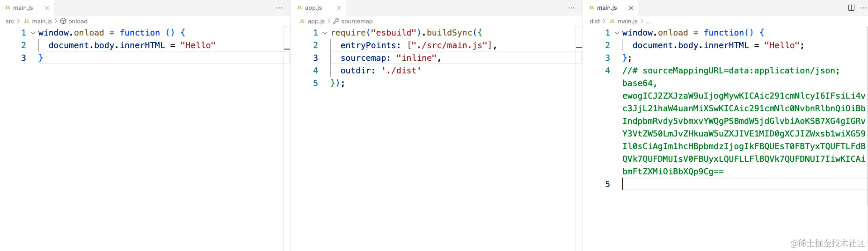Click line number 4 in dist main.js
Screen dimensions: 868x251
coord(607,71)
